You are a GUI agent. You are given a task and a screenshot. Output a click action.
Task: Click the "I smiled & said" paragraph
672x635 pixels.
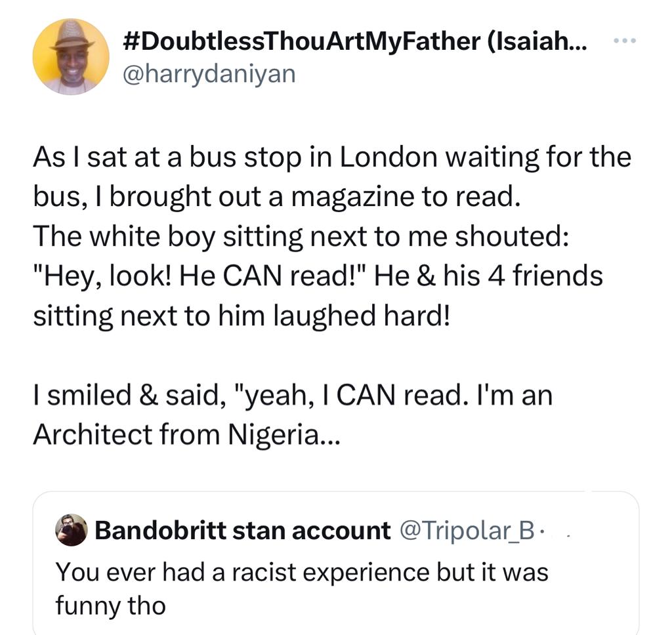point(292,395)
